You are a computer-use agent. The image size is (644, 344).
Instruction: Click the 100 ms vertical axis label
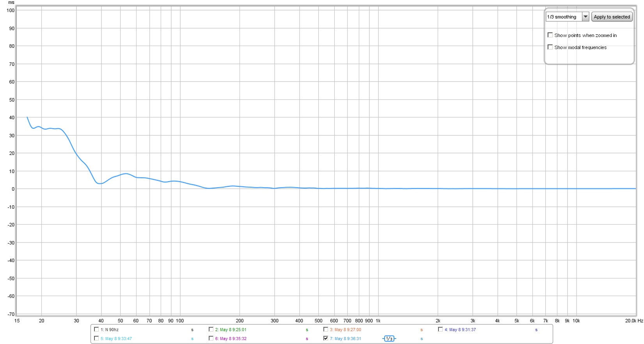click(x=11, y=11)
